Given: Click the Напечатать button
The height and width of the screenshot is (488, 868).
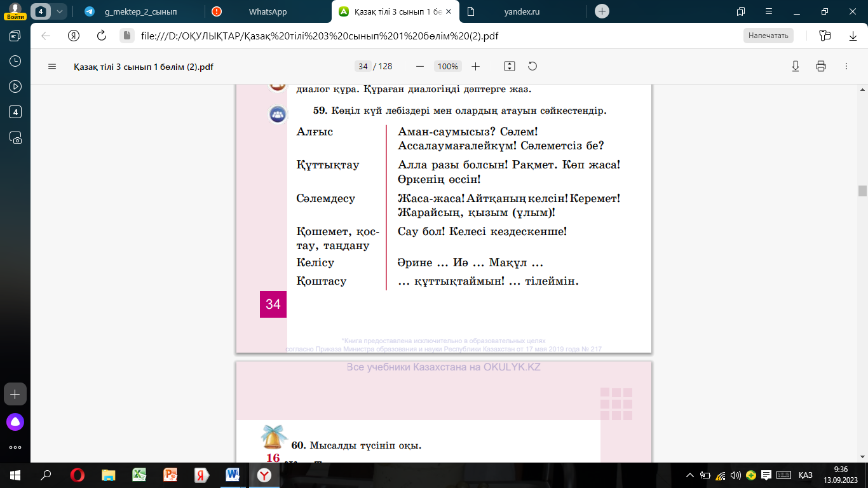Looking at the screenshot, I should tap(768, 36).
